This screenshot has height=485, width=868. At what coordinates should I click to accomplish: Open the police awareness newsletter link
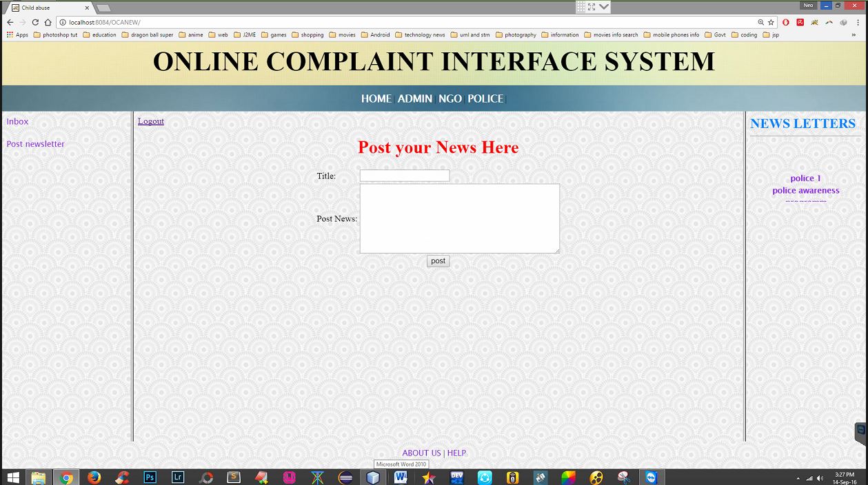tap(806, 190)
